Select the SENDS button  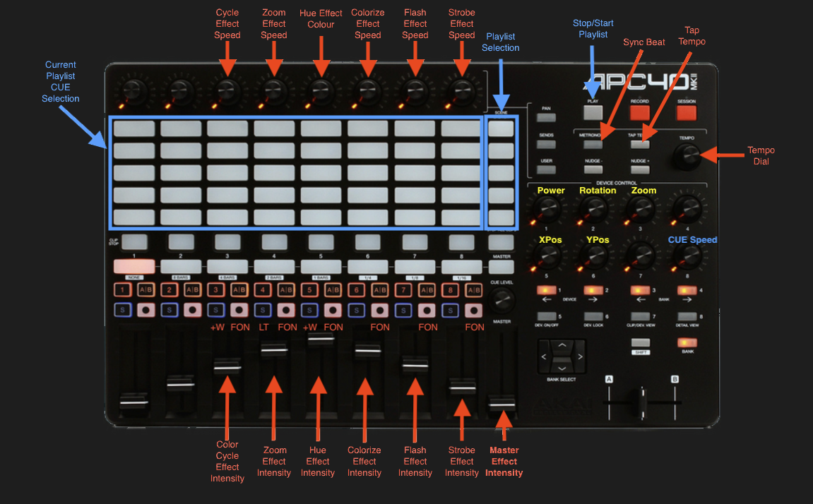coord(546,144)
